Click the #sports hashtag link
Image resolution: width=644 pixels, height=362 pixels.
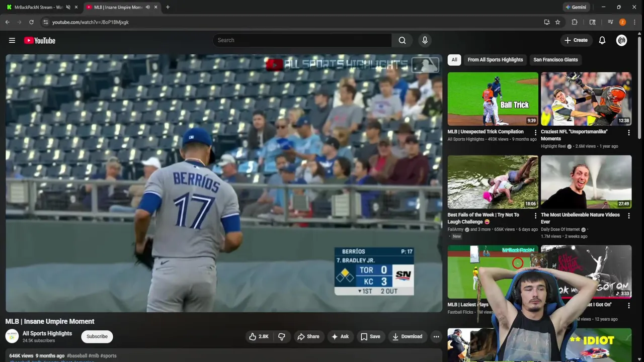pyautogui.click(x=108, y=355)
